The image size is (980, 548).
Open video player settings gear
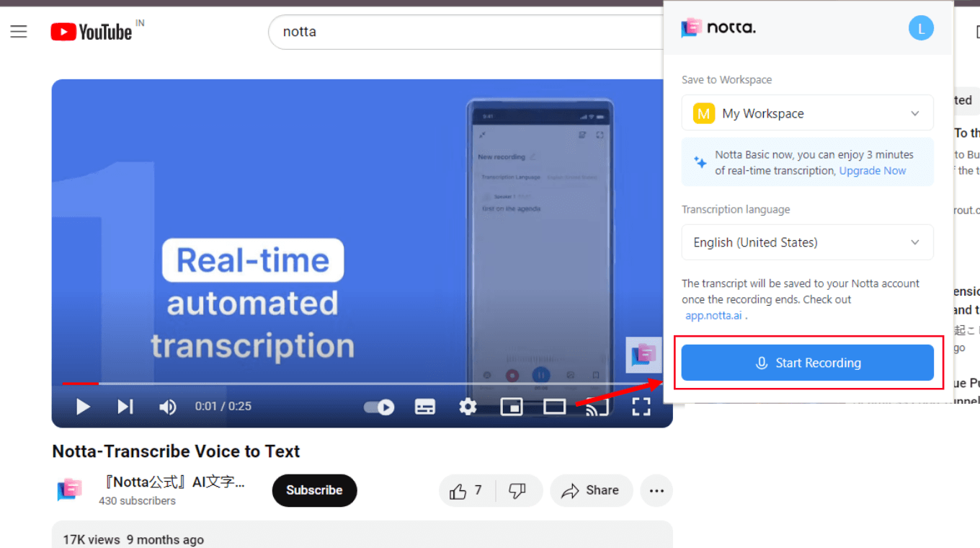468,407
